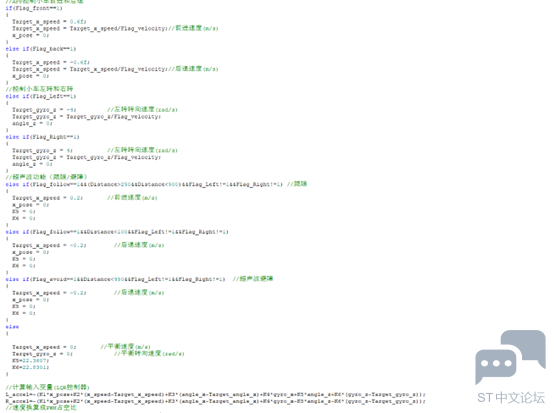
Task: Click the Target_x_speed/Flag_velocity line with 后退速度 comment
Action: coord(115,69)
